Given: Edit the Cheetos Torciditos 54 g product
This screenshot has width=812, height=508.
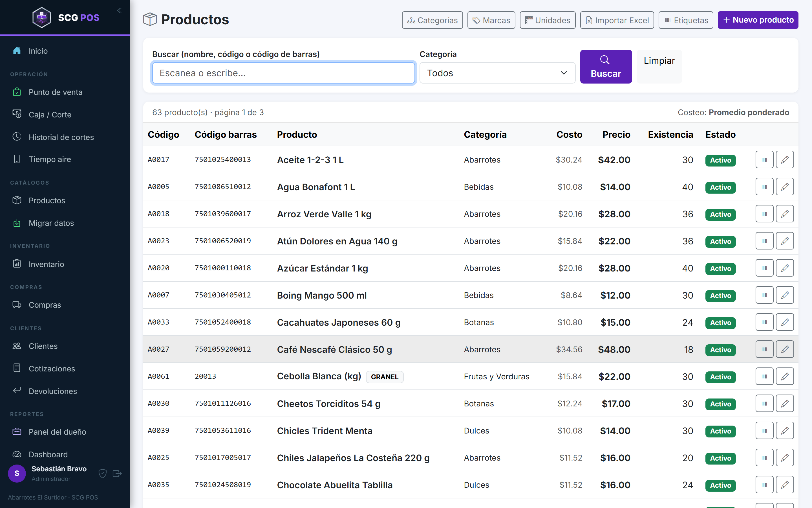Looking at the screenshot, I should (784, 404).
